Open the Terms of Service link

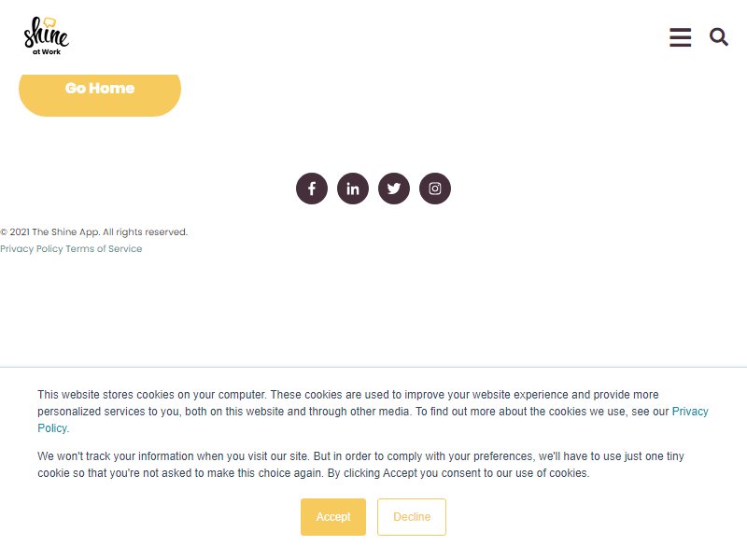click(x=104, y=248)
